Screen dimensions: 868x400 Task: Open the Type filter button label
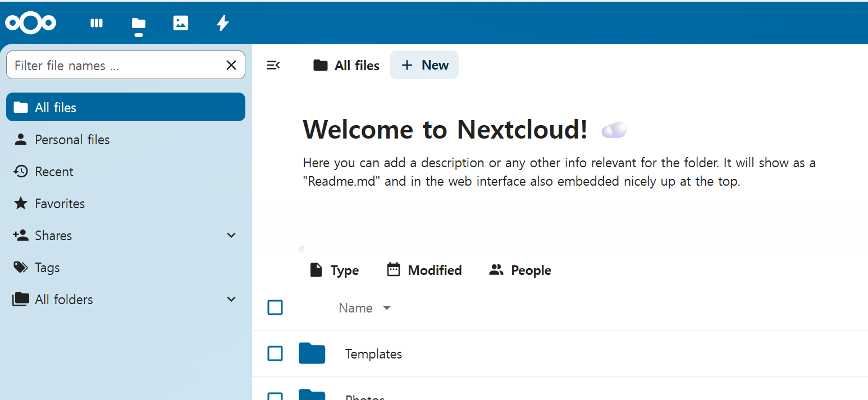point(345,270)
